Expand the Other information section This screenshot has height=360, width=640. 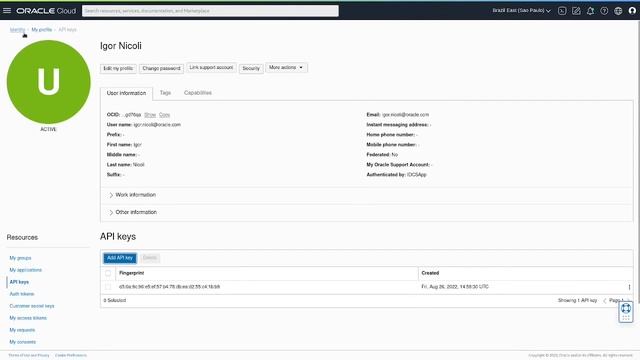coord(133,212)
